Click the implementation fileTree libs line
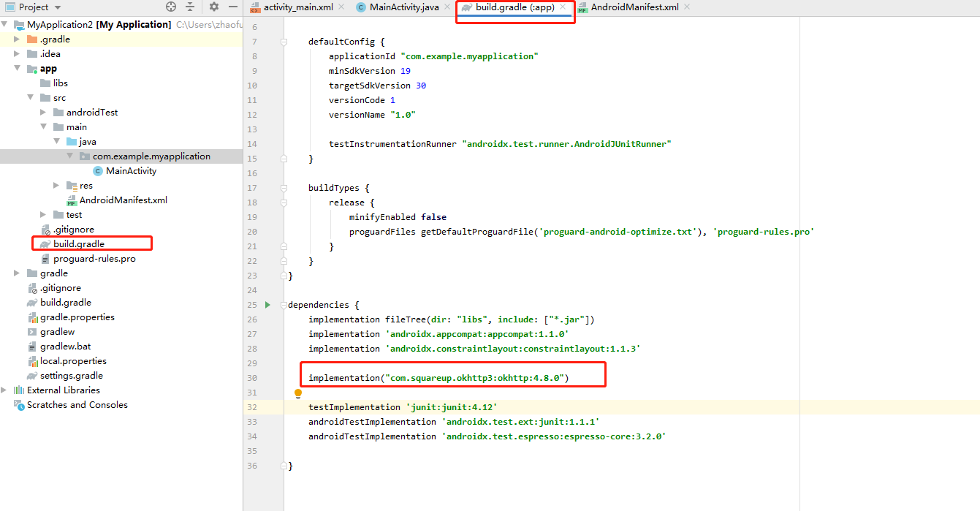 tap(452, 319)
